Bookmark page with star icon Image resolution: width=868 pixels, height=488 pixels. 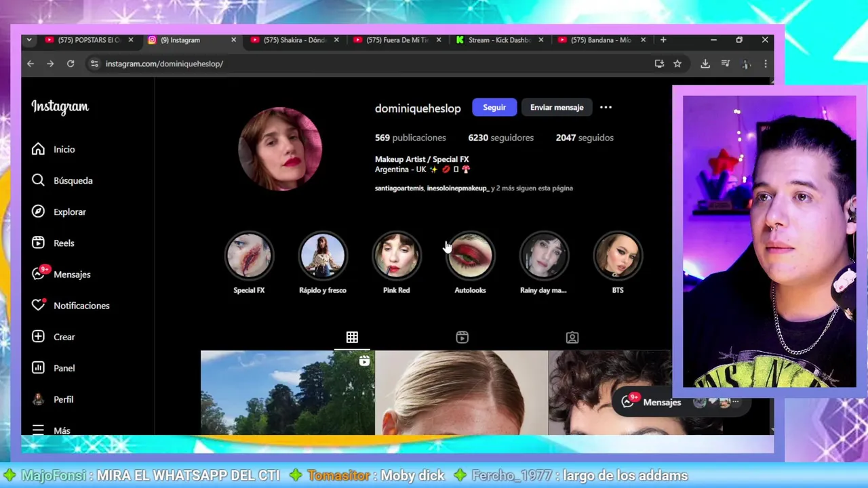pyautogui.click(x=677, y=64)
